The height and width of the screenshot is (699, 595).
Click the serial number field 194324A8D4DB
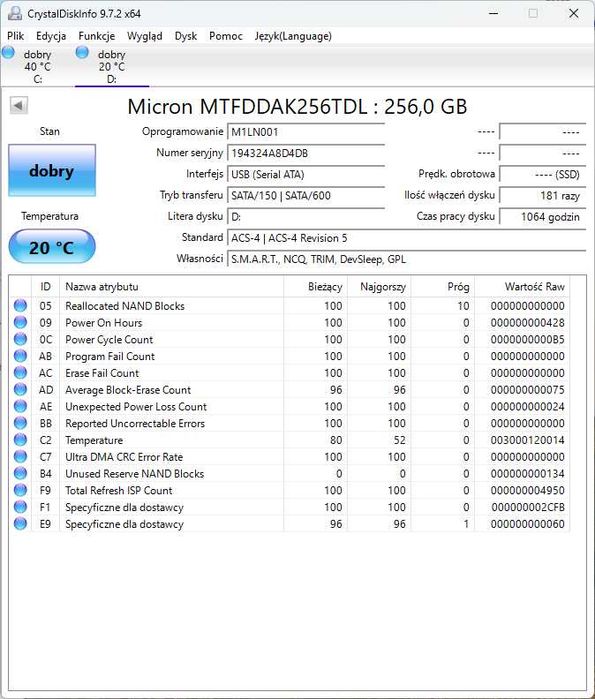click(306, 153)
